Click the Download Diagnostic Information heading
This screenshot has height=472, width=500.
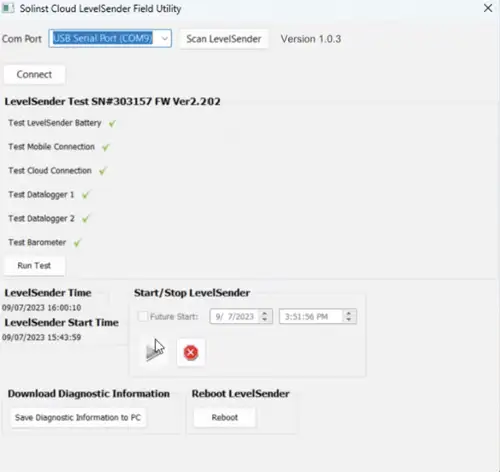tap(89, 393)
